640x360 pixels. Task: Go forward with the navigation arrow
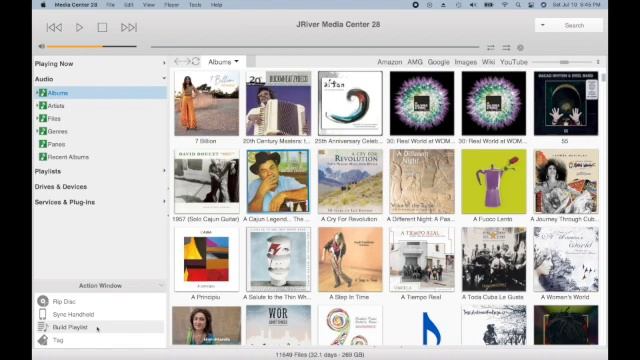pos(186,61)
